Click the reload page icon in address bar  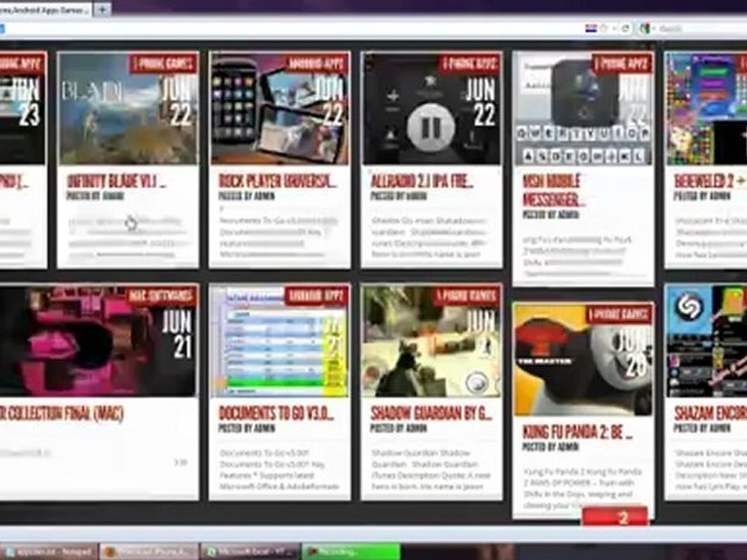click(x=626, y=29)
